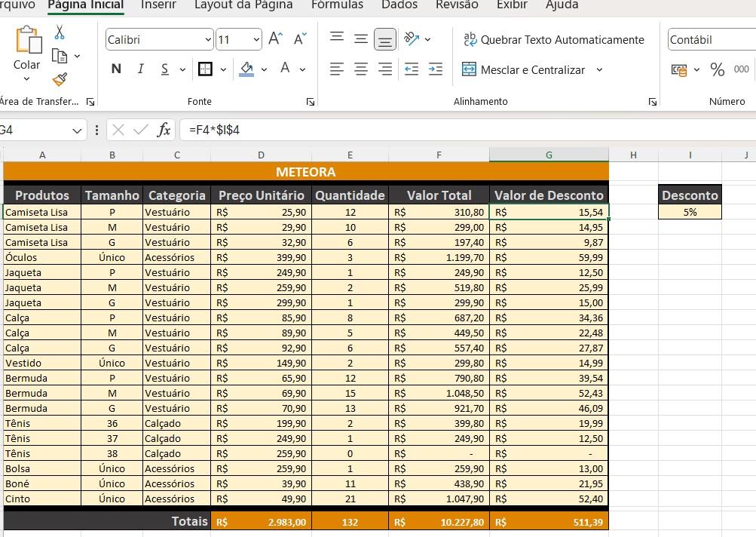Click the Óculos product cell
Image resolution: width=756 pixels, height=537 pixels.
click(42, 257)
